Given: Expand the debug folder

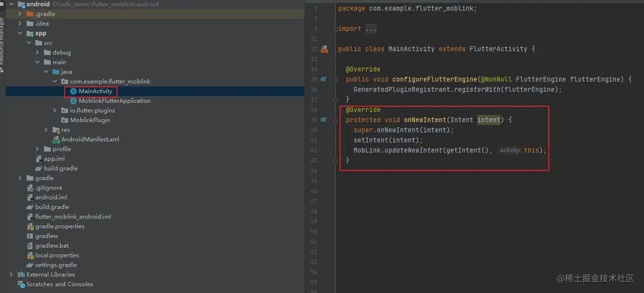Looking at the screenshot, I should tap(37, 53).
